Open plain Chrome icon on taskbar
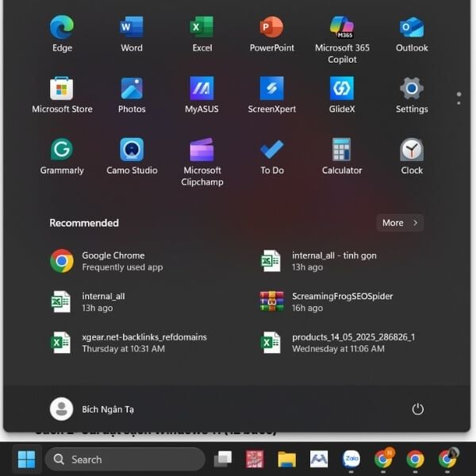The image size is (476, 476). 415,459
